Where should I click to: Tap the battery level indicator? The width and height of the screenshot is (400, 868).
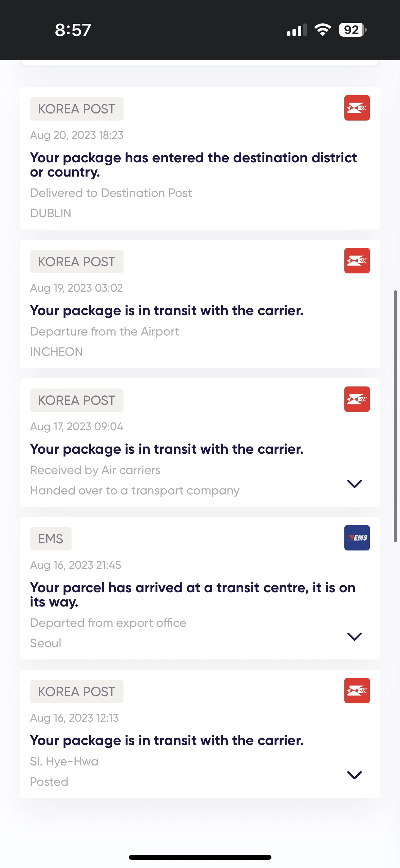[353, 30]
